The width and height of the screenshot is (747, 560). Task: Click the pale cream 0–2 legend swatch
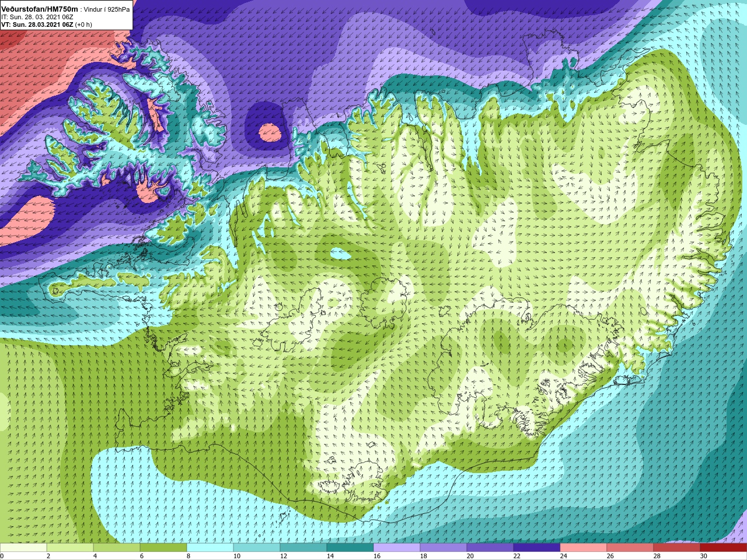coord(23,548)
